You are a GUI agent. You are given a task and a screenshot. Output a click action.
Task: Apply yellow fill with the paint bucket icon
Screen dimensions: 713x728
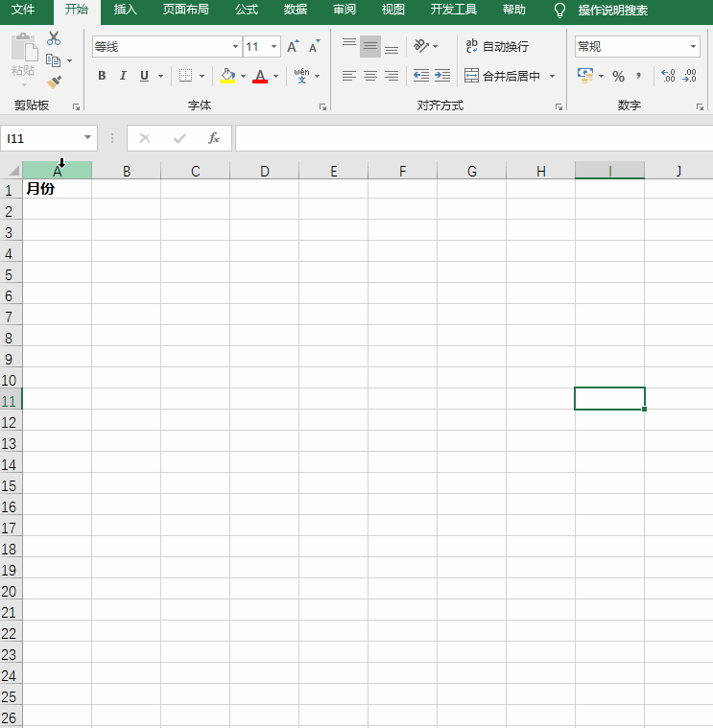[227, 75]
